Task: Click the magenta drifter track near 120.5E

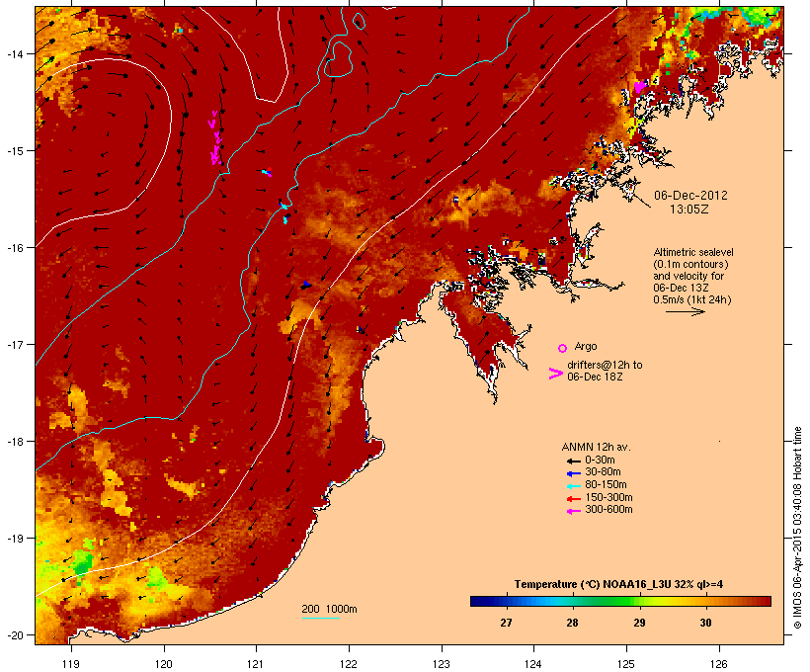Action: coord(215,138)
